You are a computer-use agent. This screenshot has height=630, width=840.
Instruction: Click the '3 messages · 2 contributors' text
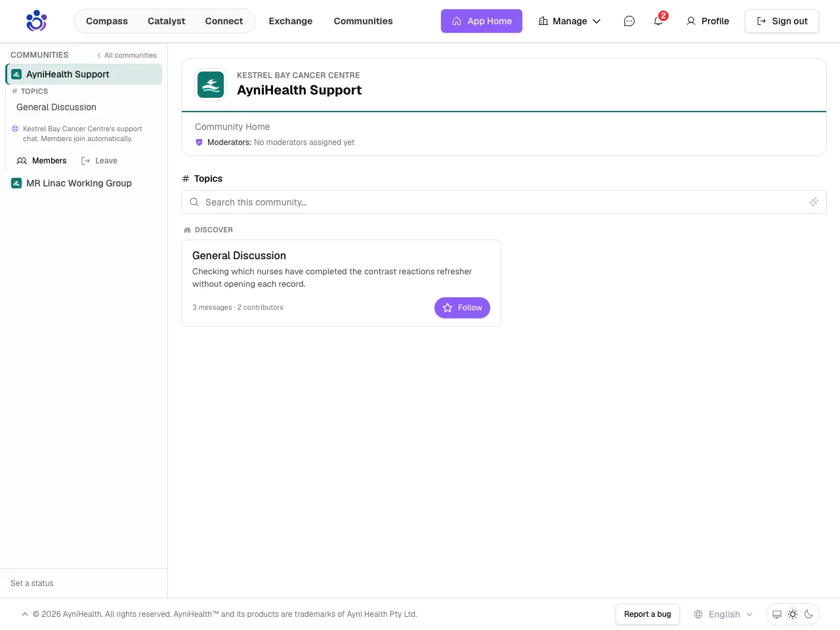[238, 307]
